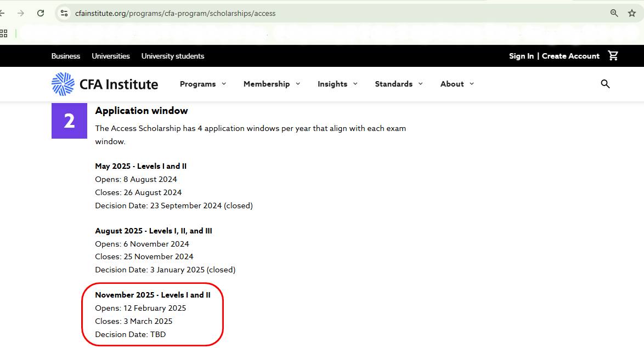The height and width of the screenshot is (348, 644).
Task: Select 'August 2025 - Levels I, II, and III'
Action: (x=154, y=231)
